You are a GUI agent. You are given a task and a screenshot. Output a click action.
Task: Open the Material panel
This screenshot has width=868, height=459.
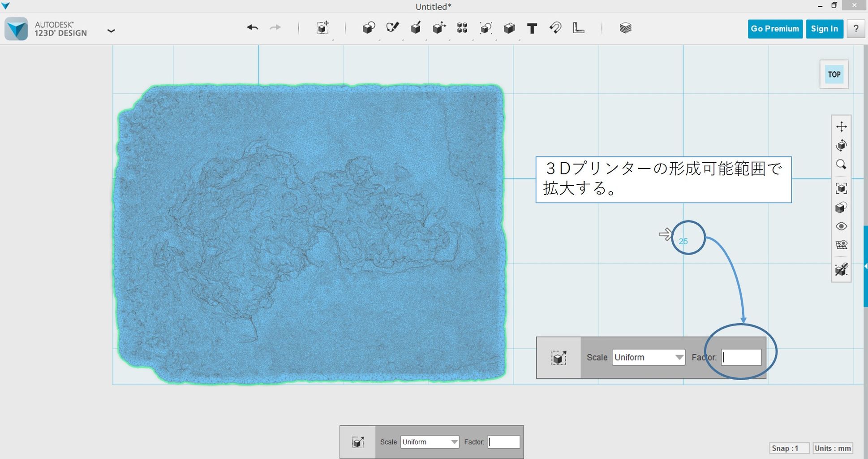[626, 28]
